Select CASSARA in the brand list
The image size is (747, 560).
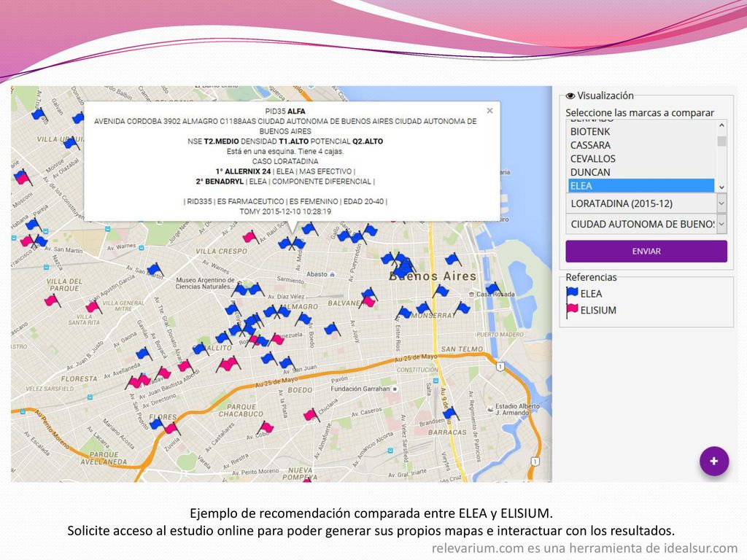pyautogui.click(x=641, y=145)
